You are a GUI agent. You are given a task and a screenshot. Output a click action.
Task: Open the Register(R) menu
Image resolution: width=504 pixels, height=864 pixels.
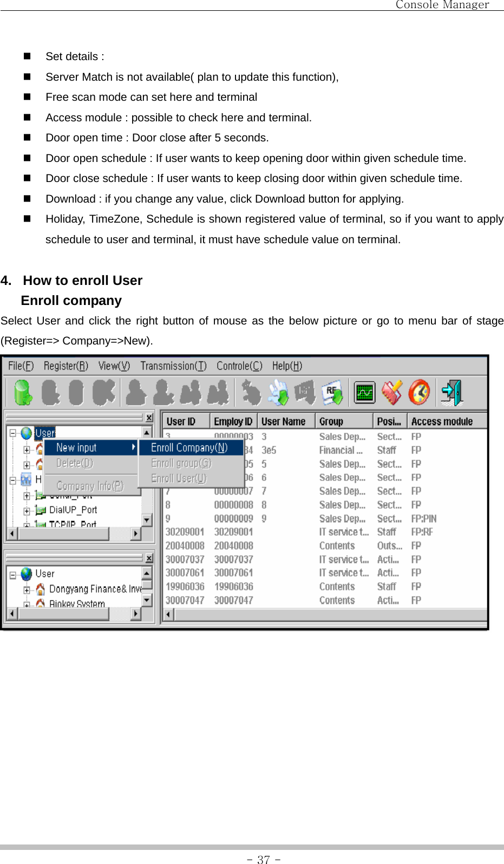click(x=66, y=366)
